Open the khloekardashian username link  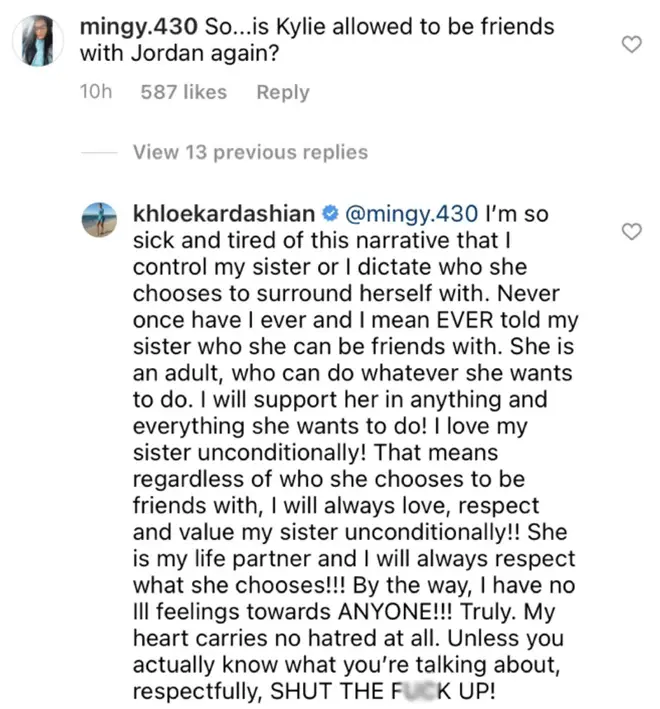click(x=224, y=213)
